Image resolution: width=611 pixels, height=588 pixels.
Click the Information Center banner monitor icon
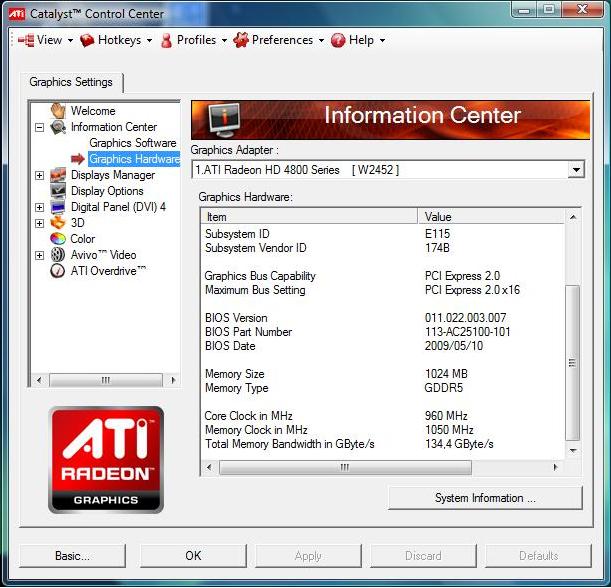[x=224, y=120]
